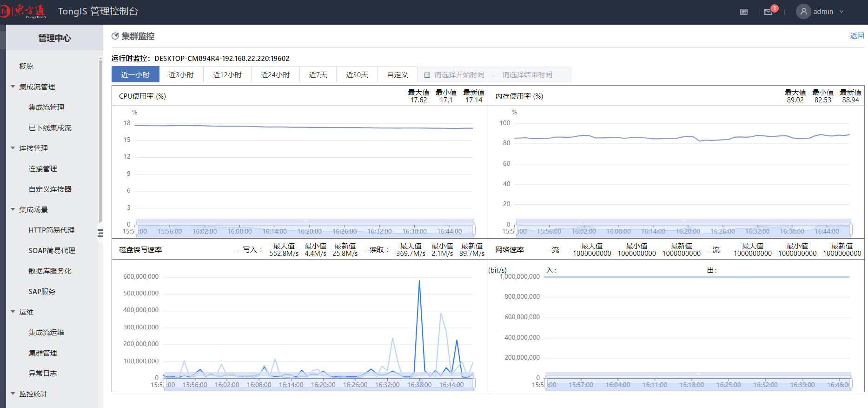The height and width of the screenshot is (408, 868).
Task: Click the CPU chart zoom slider
Action: [305, 227]
